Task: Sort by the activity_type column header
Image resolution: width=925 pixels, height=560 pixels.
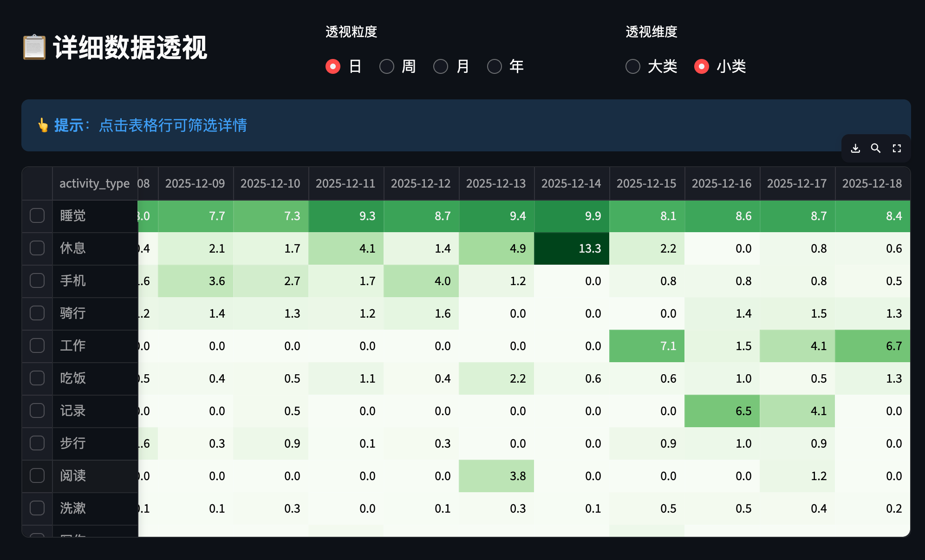Action: click(95, 183)
